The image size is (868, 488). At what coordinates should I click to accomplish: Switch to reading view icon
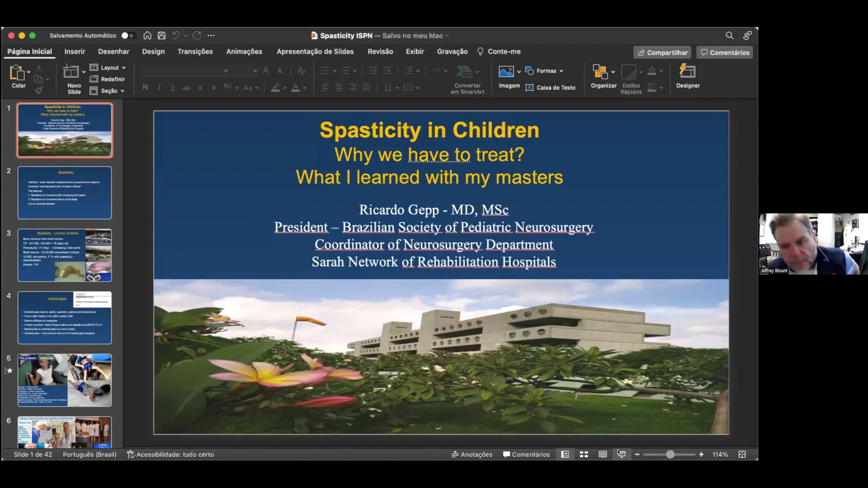pos(603,454)
